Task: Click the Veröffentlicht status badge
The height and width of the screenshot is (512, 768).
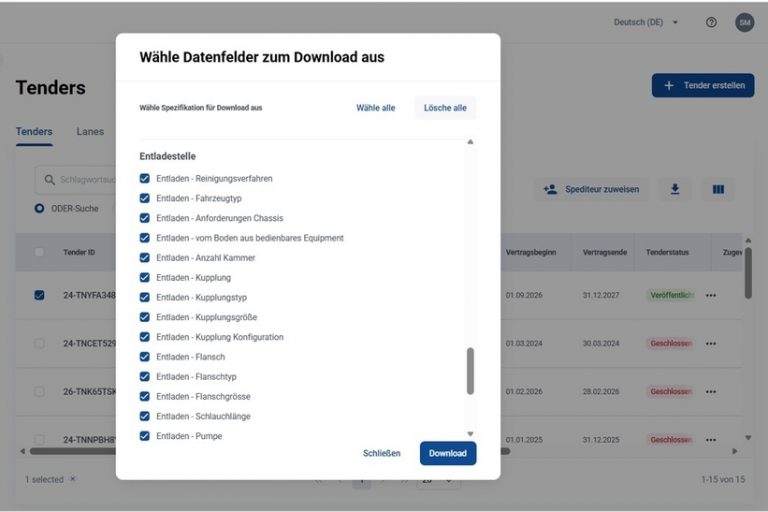Action: pos(671,295)
